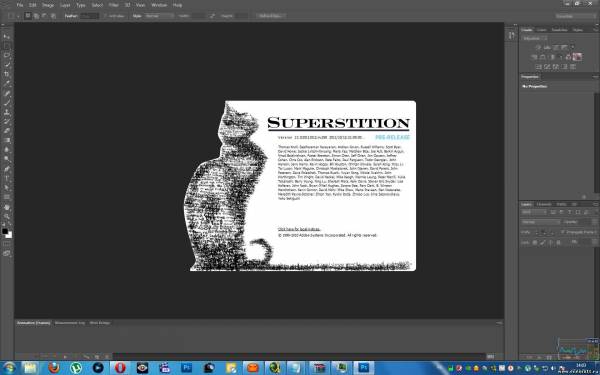Screen dimensions: 600x375
Task: Select the Hand tool
Action: [7, 207]
